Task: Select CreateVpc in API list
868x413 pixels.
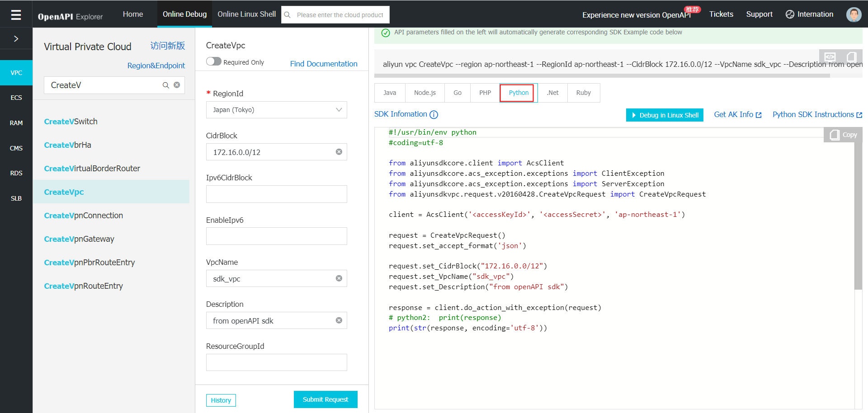Action: [111, 192]
